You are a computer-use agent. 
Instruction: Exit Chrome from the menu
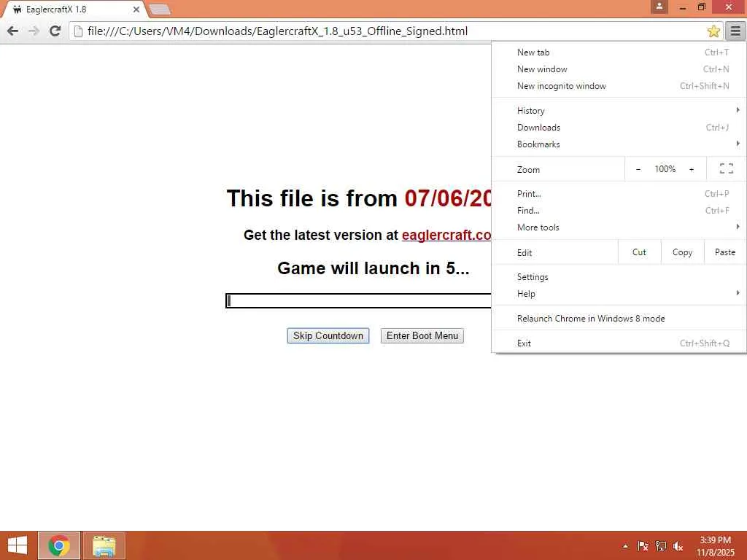click(x=619, y=343)
